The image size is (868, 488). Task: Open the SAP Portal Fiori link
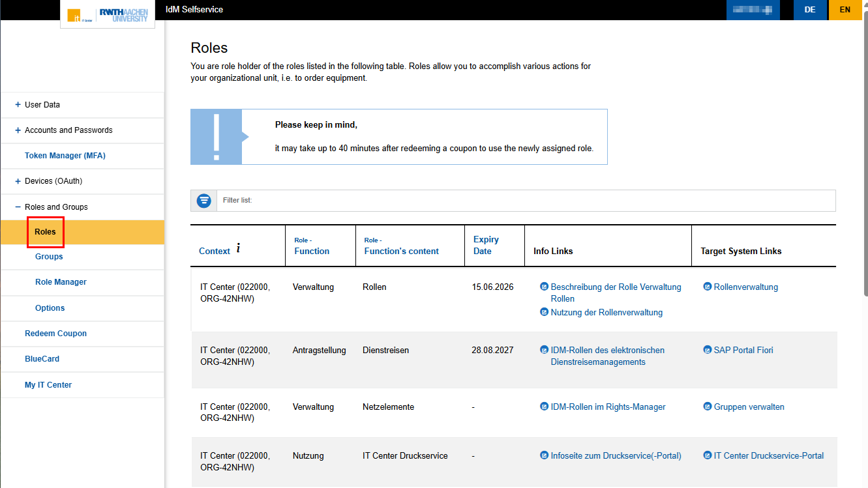point(743,350)
